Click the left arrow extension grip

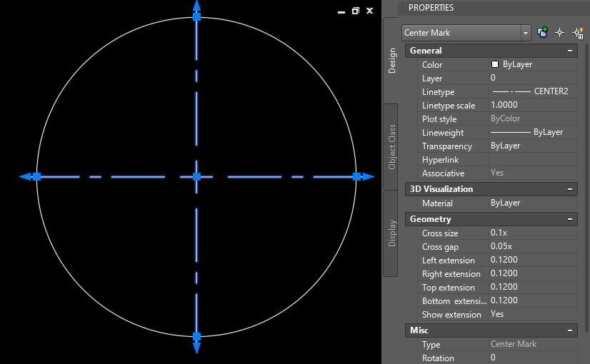[25, 177]
